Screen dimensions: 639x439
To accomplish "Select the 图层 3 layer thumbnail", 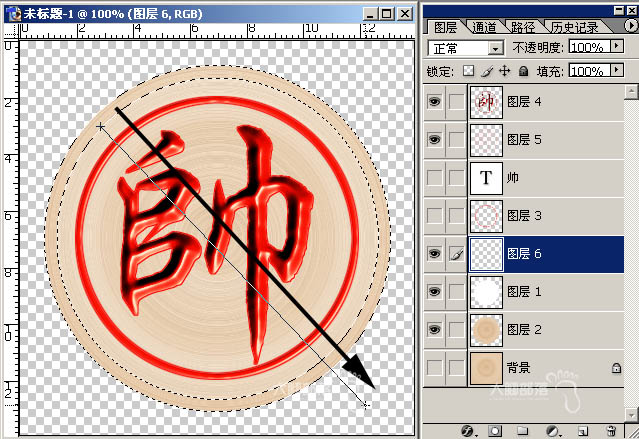I will [x=486, y=216].
